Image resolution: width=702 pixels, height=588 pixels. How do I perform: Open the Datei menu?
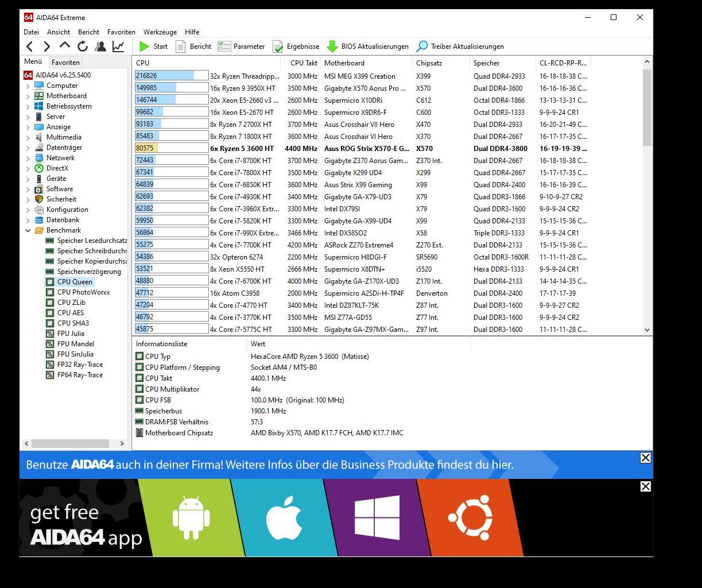click(31, 32)
